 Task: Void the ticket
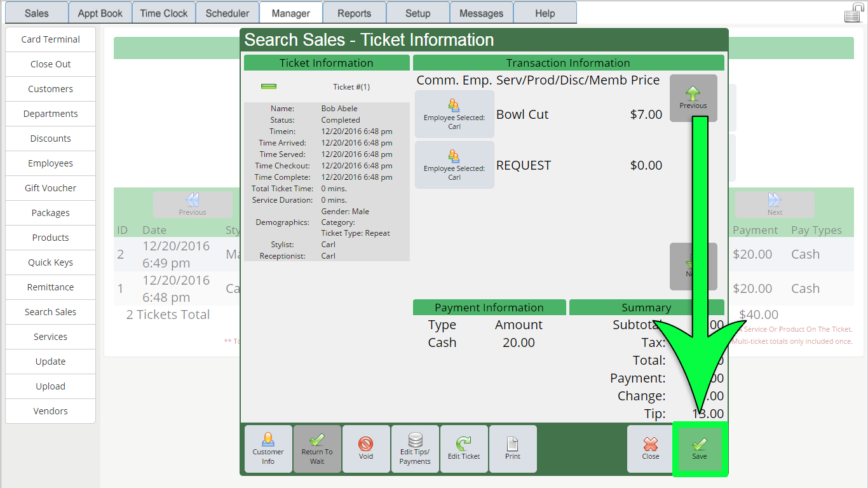[366, 449]
